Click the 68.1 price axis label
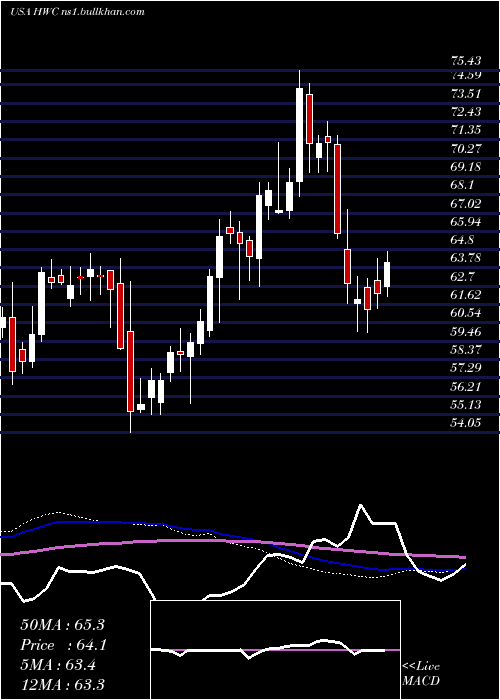This screenshot has width=500, height=700. (463, 185)
